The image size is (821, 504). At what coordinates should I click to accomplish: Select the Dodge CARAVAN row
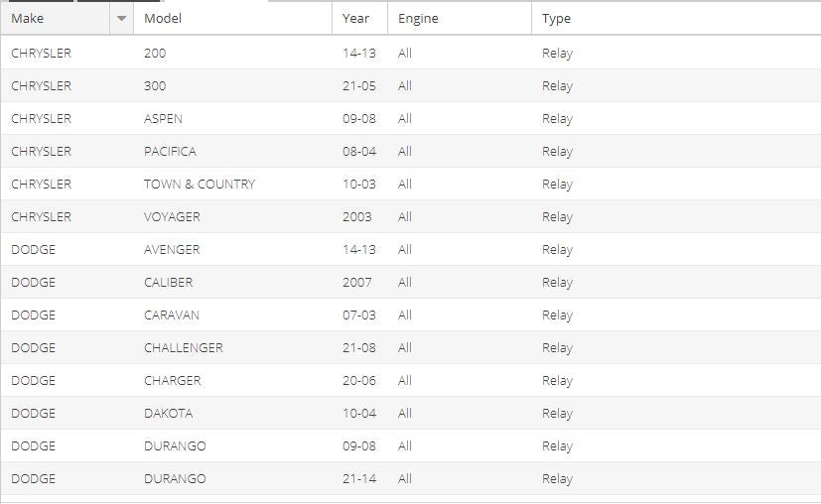[x=411, y=315]
